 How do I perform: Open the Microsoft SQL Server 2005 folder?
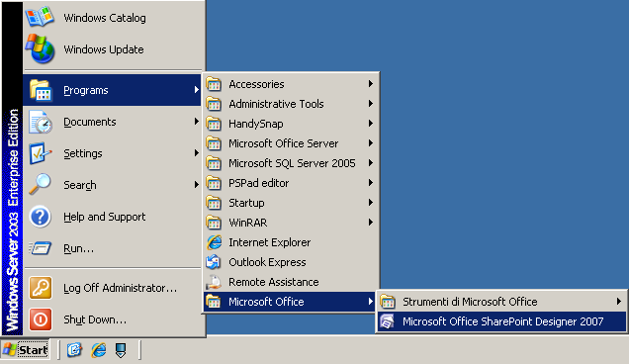coord(291,163)
